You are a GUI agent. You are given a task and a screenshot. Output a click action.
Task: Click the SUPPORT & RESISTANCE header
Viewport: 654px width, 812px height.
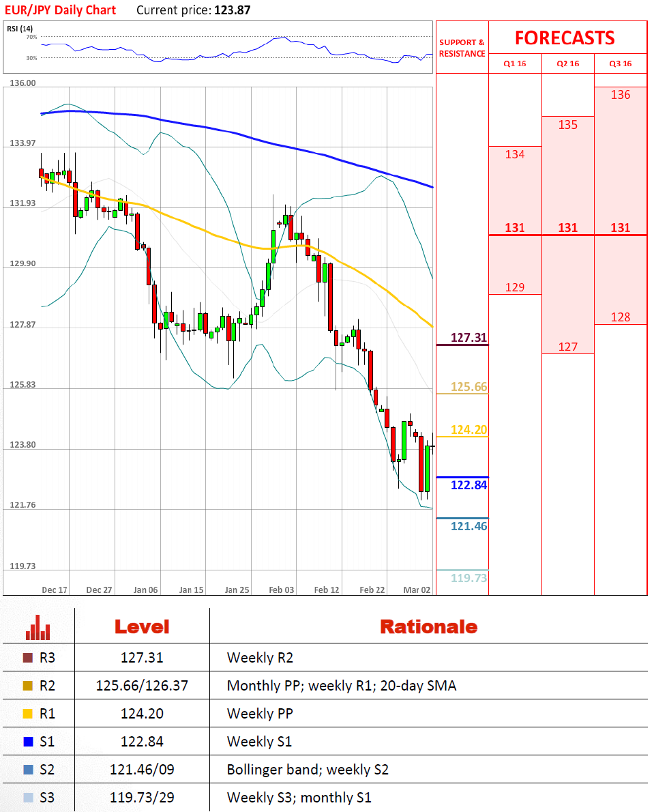[x=462, y=48]
